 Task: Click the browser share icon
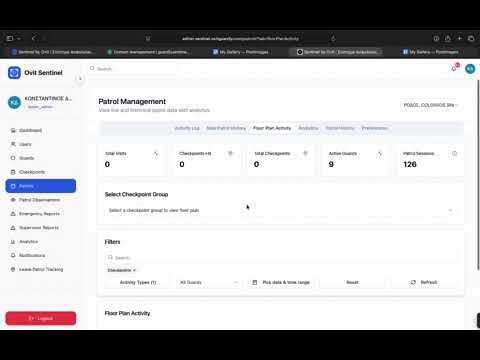[x=448, y=39]
